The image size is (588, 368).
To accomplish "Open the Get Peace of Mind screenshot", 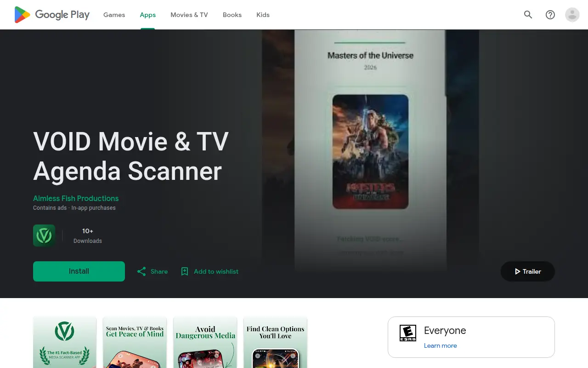I will (135, 342).
